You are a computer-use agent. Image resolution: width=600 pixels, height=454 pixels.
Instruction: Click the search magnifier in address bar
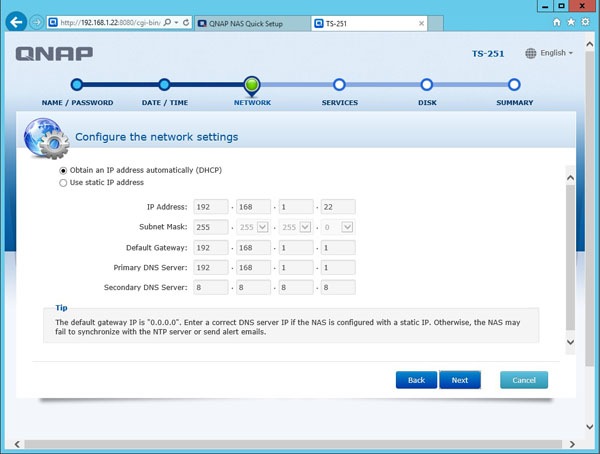pyautogui.click(x=167, y=23)
